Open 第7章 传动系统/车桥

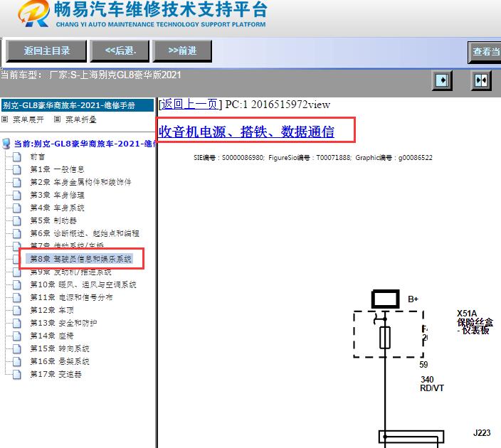[x=67, y=245]
